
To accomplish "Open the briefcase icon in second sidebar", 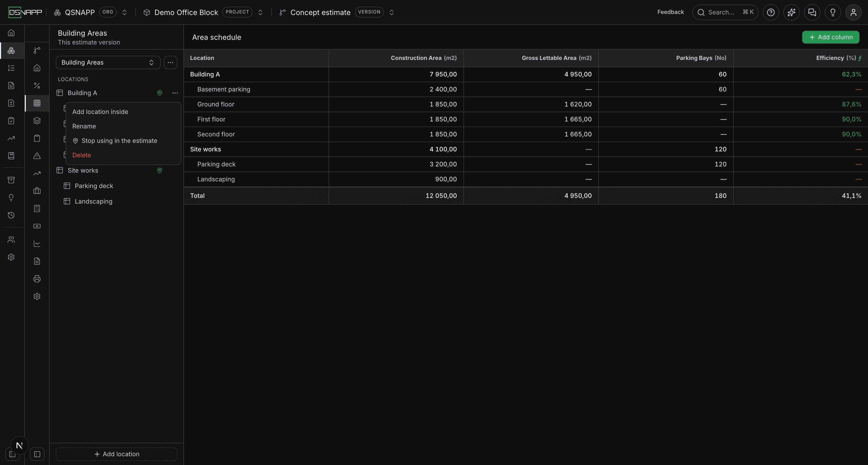I will (x=37, y=191).
